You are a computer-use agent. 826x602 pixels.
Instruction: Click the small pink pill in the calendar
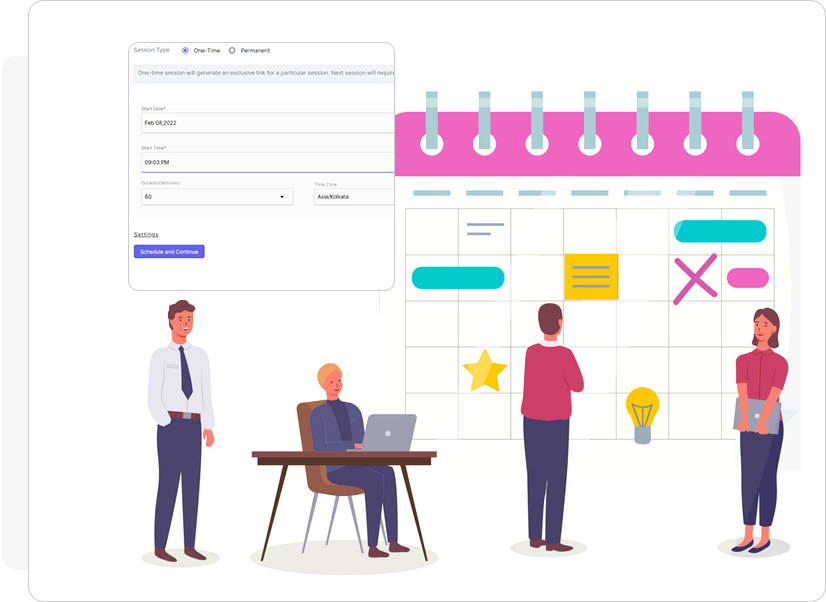point(747,278)
